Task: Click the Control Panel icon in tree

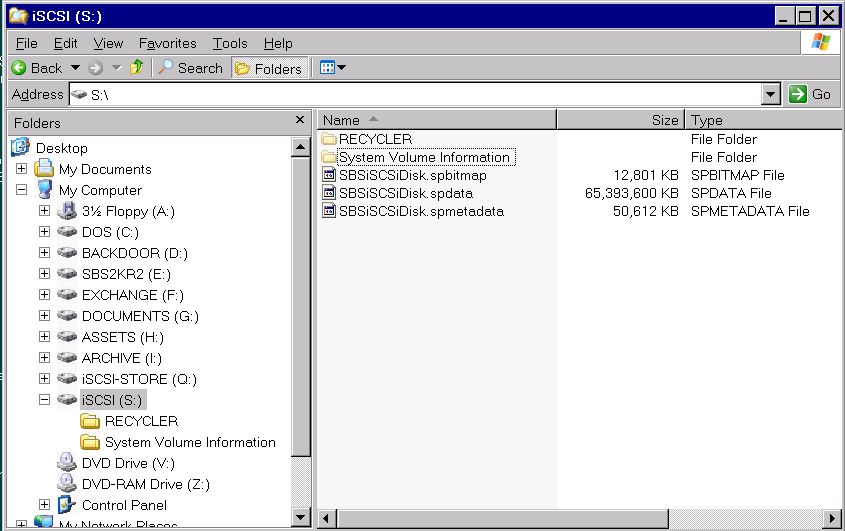Action: point(67,505)
